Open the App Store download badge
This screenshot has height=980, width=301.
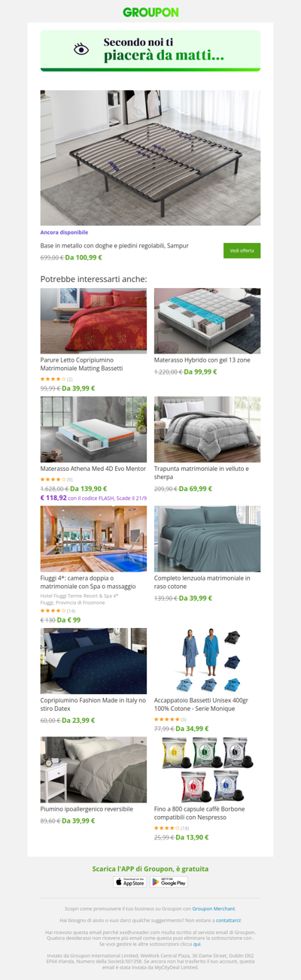[130, 881]
